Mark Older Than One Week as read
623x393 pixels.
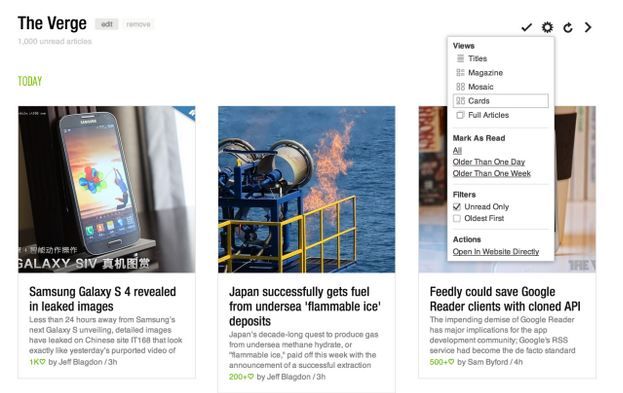point(491,174)
